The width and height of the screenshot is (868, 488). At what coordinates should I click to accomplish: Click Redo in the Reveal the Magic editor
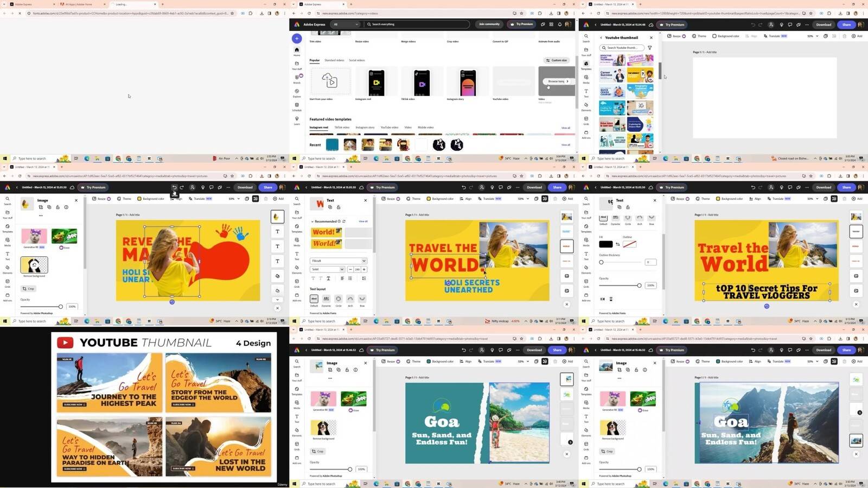pos(182,187)
